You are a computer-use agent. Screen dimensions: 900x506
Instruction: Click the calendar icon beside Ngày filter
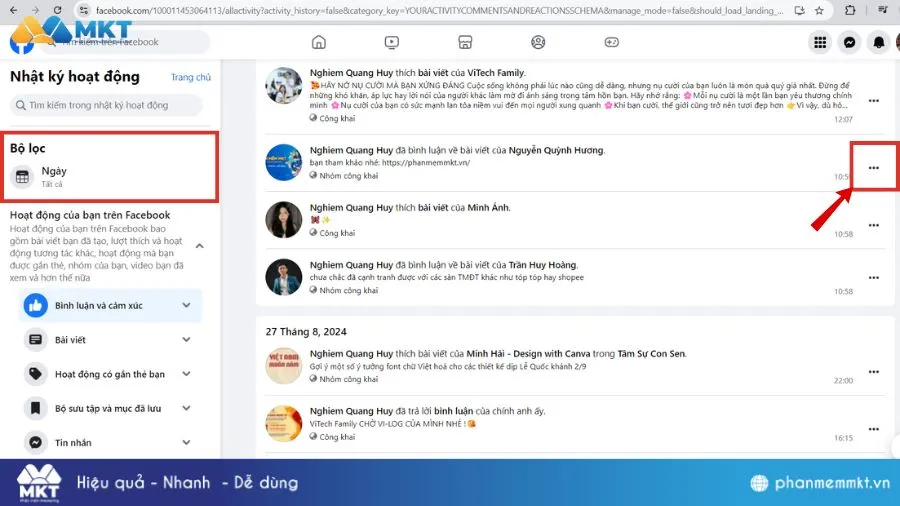[x=22, y=177]
